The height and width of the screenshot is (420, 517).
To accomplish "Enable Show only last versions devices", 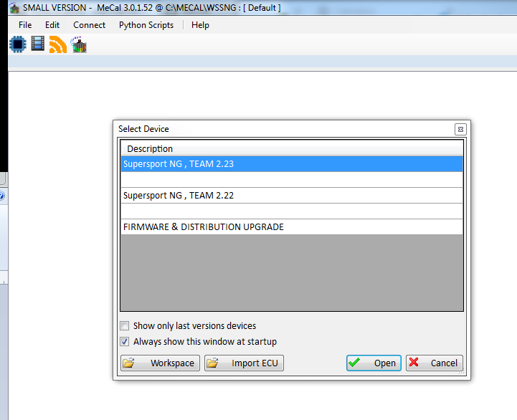I will pyautogui.click(x=124, y=326).
